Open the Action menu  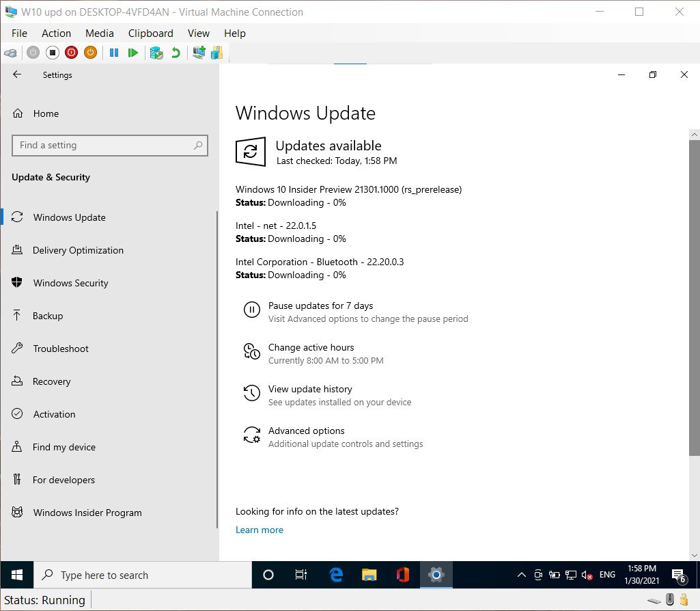56,33
